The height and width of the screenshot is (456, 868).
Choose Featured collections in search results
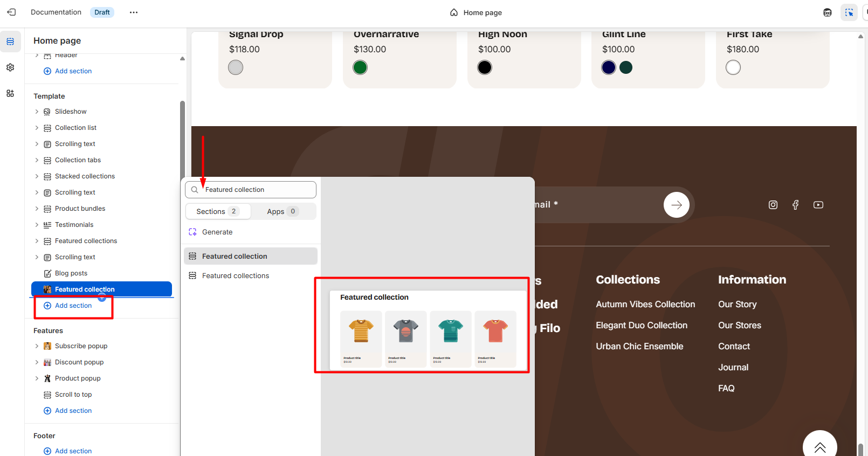pyautogui.click(x=251, y=275)
